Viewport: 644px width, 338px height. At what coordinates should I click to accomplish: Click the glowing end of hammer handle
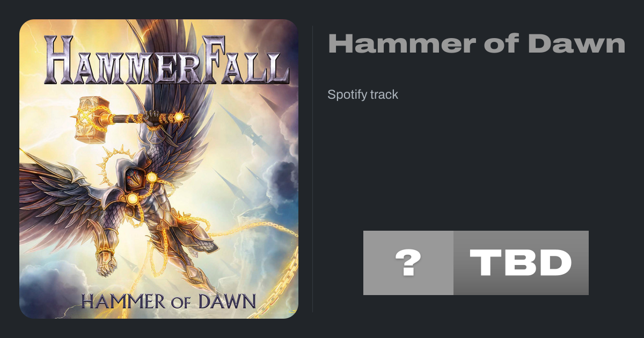point(179,116)
